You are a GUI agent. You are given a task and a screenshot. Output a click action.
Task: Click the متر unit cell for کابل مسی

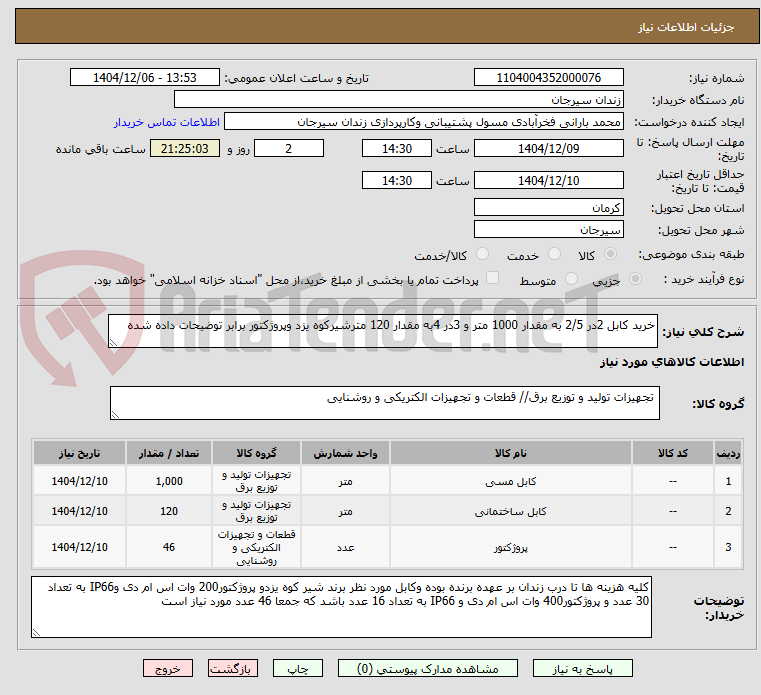345,481
